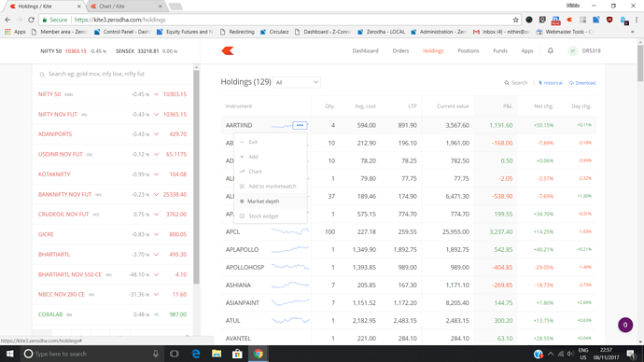Click the APCL sparkline chart
Screen dimensions: 644x362
tap(290, 232)
